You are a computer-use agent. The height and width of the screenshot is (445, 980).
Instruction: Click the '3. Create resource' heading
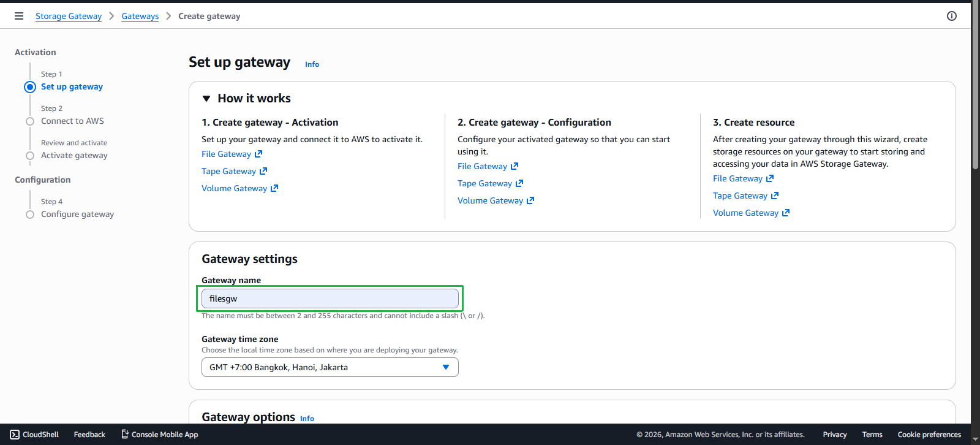(754, 123)
